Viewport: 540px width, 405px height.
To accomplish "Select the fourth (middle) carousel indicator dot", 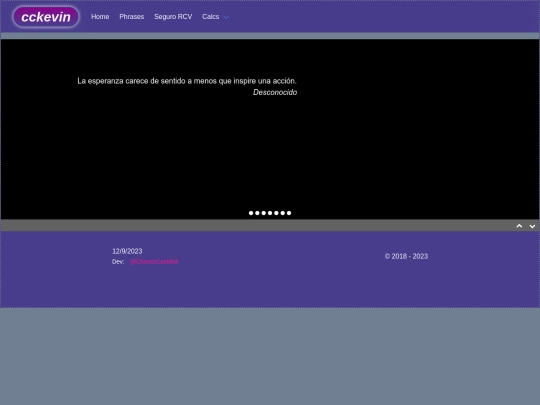I will [x=270, y=213].
